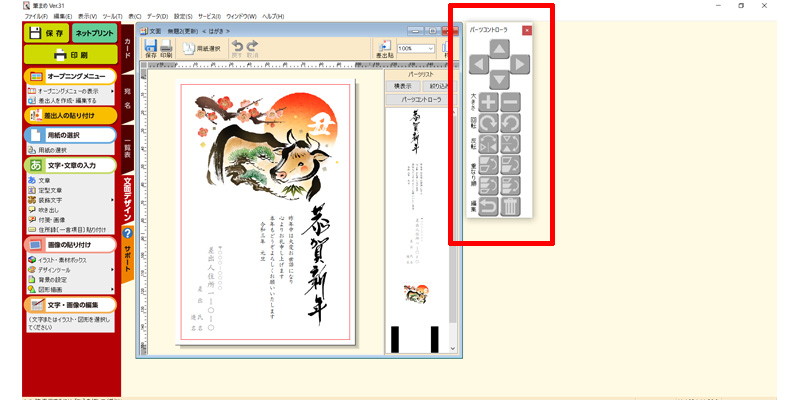This screenshot has width=800, height=400.
Task: Click 文字・画像の編集 section header
Action: 70,305
